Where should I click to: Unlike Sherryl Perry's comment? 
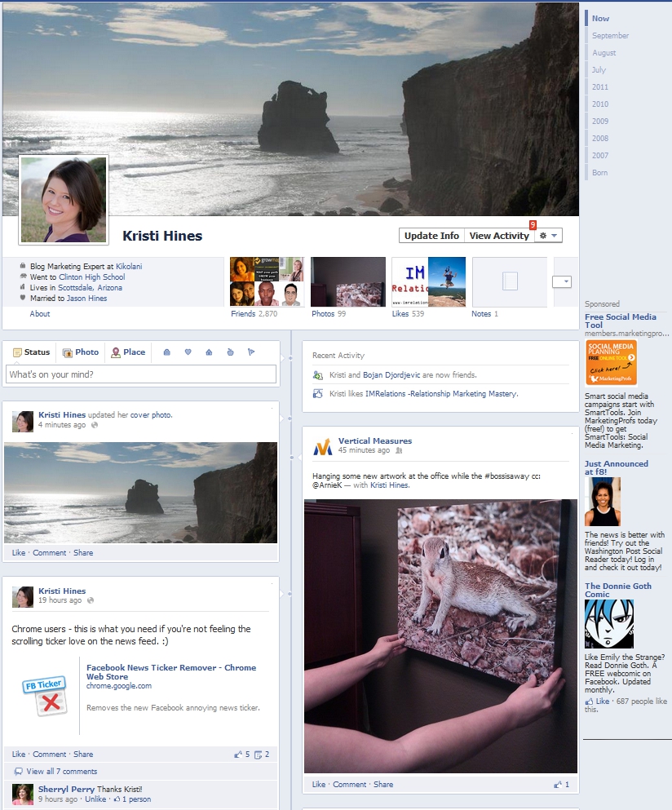click(x=95, y=799)
